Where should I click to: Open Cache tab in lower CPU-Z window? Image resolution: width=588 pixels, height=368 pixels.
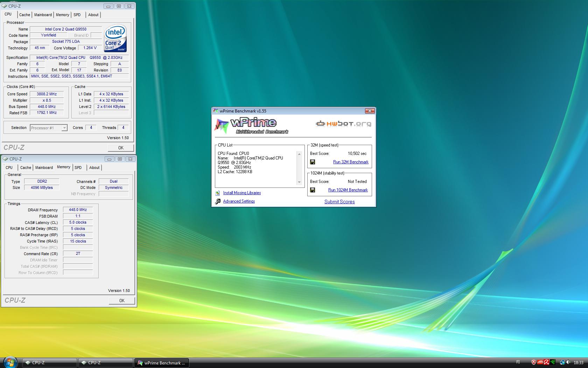(26, 168)
